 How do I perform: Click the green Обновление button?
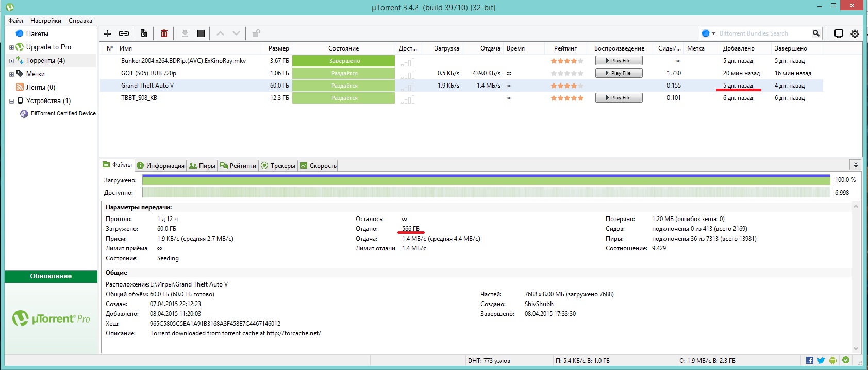[51, 276]
